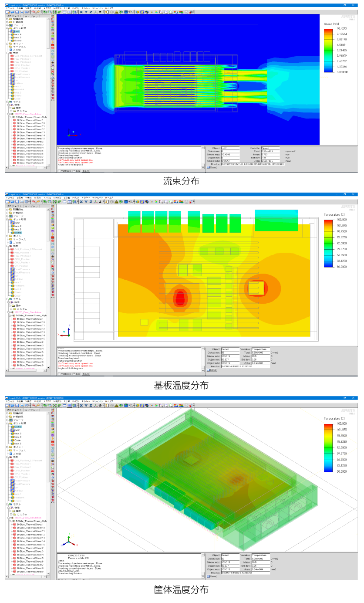Click the New project icon in speed plot window

[x=7, y=12]
